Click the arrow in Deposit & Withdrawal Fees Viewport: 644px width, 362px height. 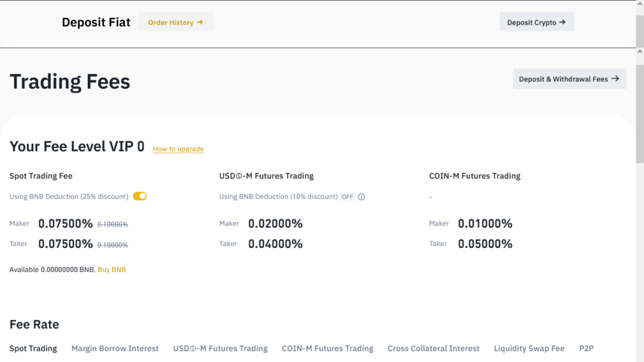[x=615, y=79]
